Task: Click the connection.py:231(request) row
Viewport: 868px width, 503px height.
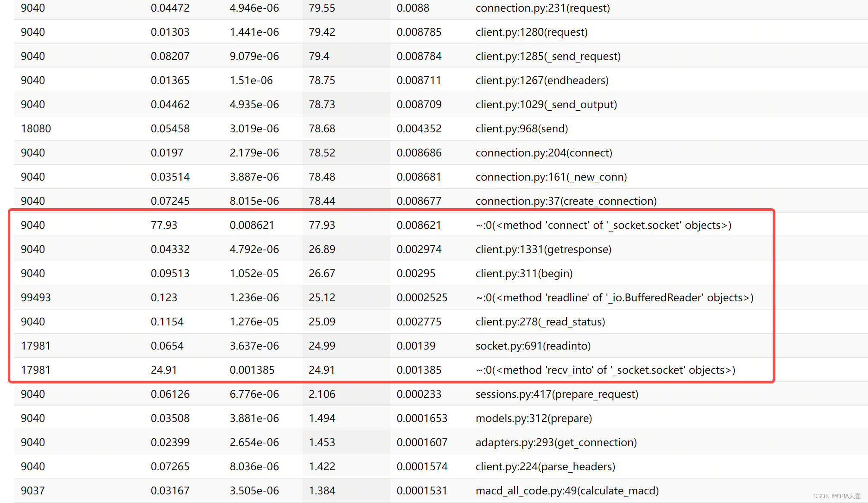Action: pyautogui.click(x=542, y=8)
